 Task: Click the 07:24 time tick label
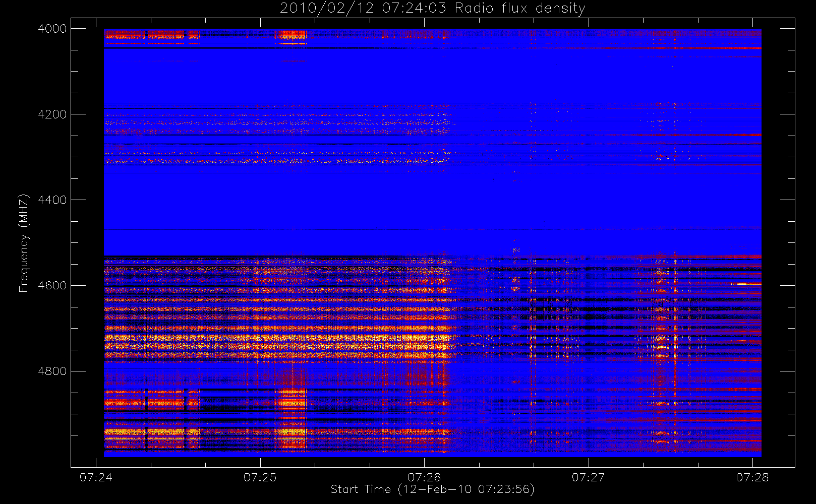point(96,477)
